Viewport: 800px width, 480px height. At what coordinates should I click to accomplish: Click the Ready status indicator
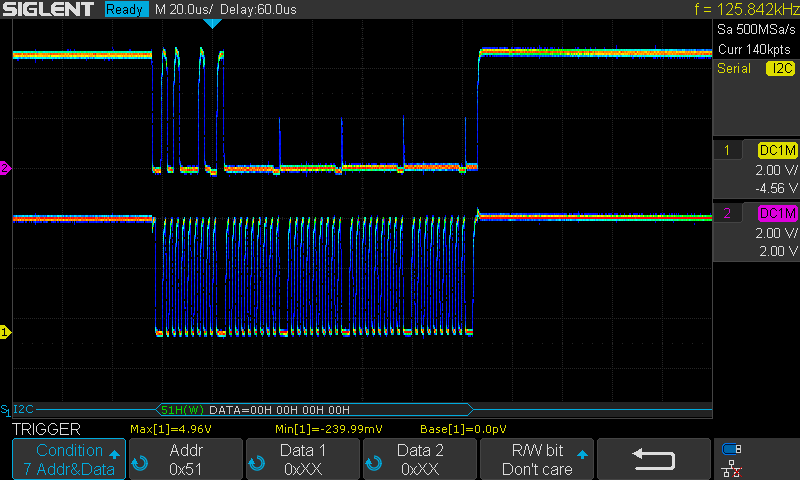pos(126,9)
